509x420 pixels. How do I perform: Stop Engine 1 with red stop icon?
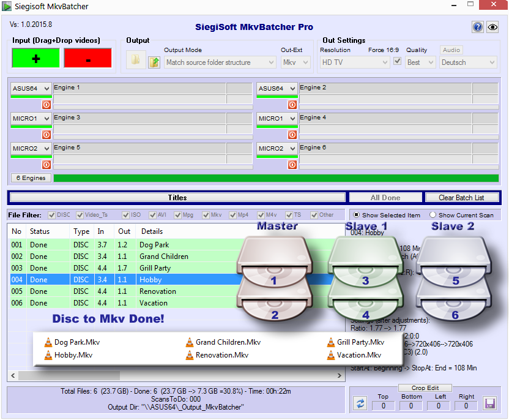(46, 105)
